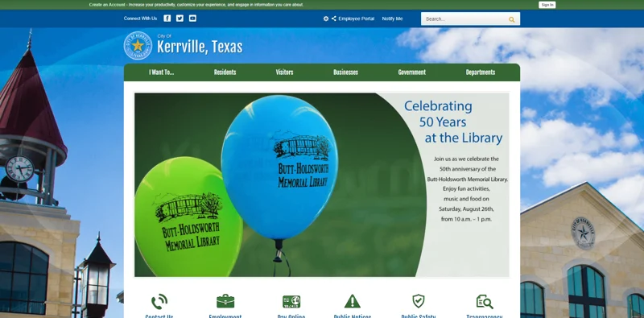Click the Sign In button
The height and width of the screenshot is (318, 644).
pos(547,5)
